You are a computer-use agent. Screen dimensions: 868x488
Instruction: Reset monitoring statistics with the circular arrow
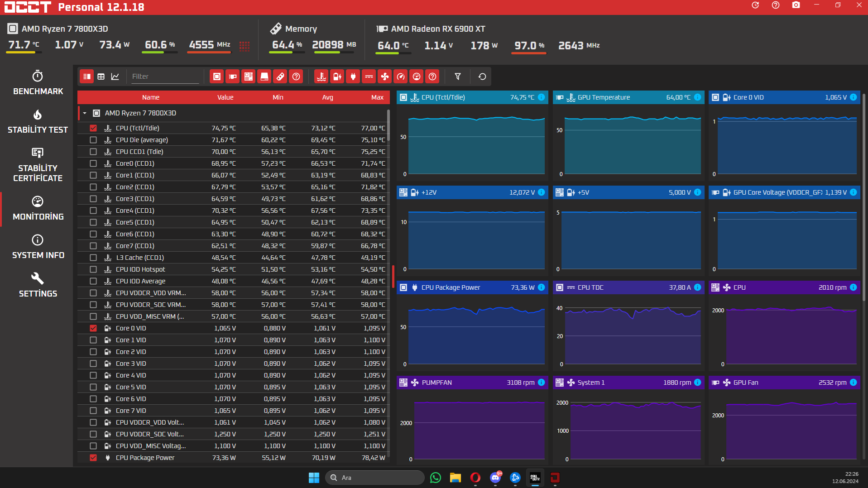coord(482,77)
